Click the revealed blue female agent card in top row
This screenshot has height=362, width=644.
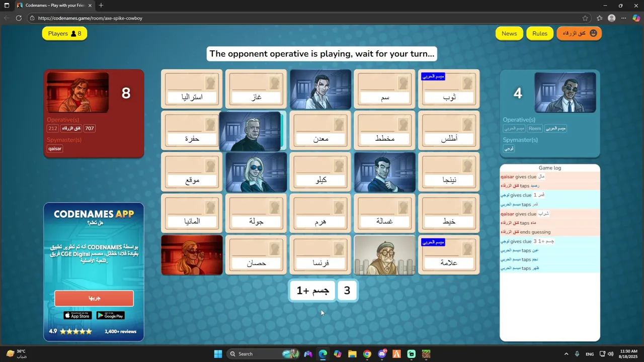click(x=320, y=89)
